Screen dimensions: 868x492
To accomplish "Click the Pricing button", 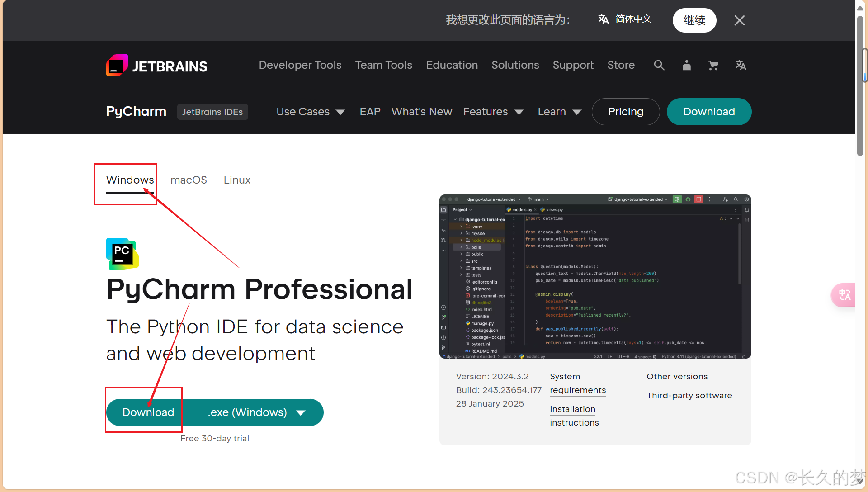I will [626, 112].
